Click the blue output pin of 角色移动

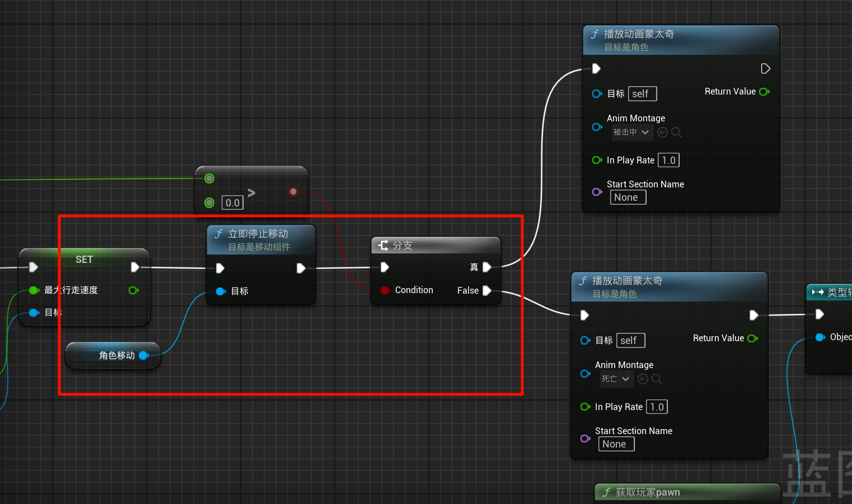pos(143,356)
